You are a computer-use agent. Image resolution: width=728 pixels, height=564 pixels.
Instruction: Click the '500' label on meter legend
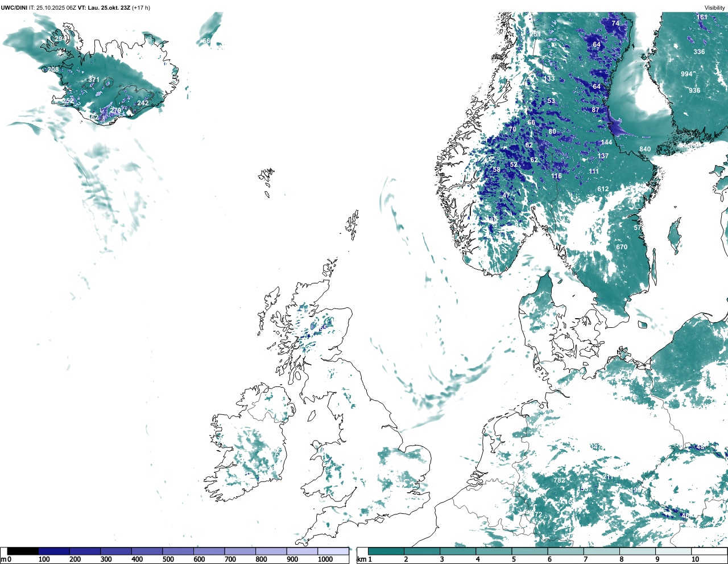point(168,559)
